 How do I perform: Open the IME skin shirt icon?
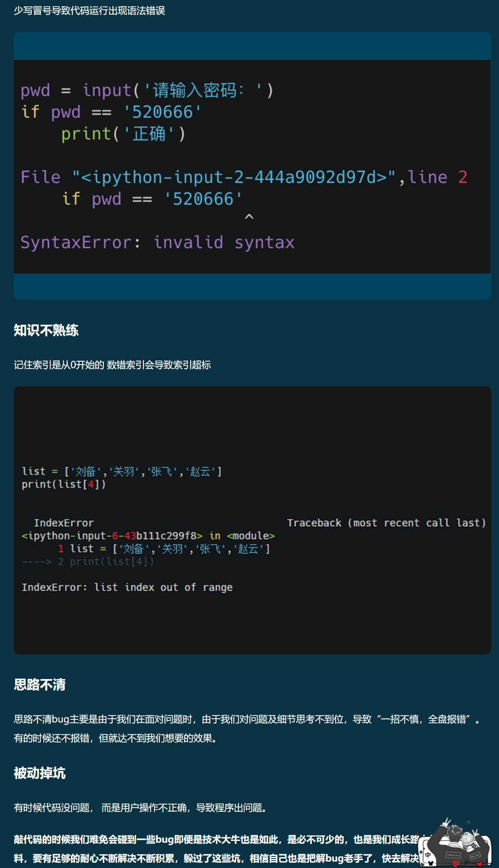pyautogui.click(x=431, y=863)
